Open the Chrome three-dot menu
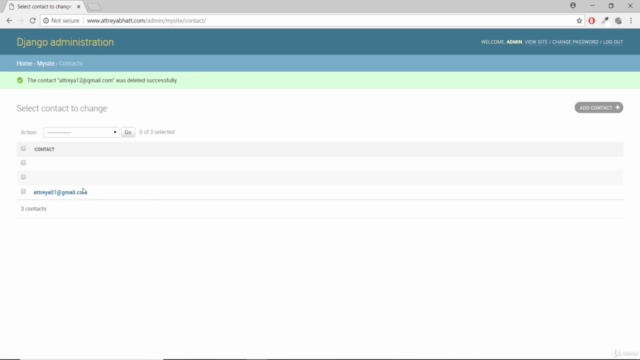The height and width of the screenshot is (360, 640). pyautogui.click(x=631, y=20)
